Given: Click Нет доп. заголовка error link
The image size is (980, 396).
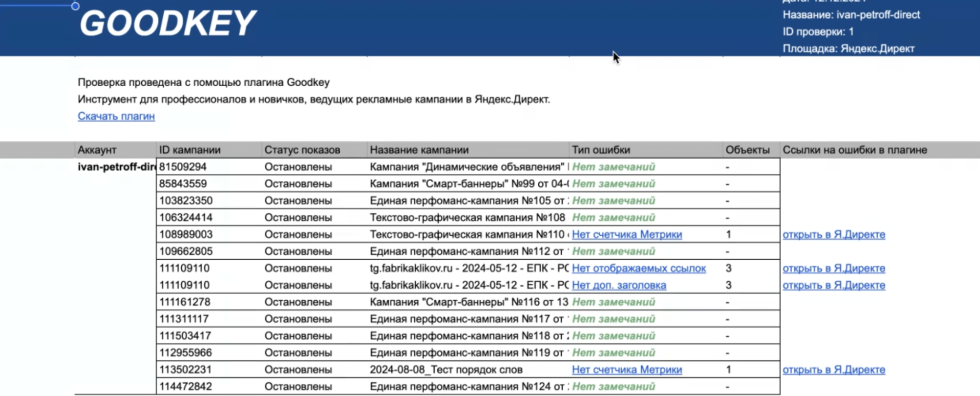Looking at the screenshot, I should pos(619,285).
